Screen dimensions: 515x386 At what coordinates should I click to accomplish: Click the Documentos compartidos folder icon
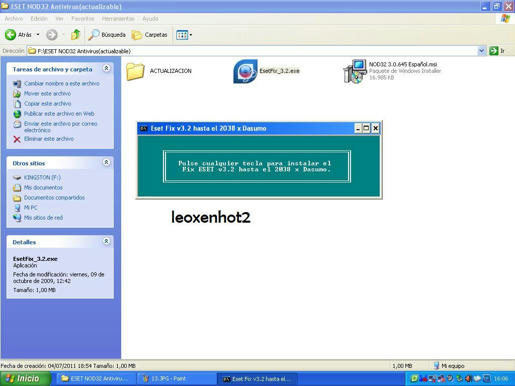click(x=17, y=198)
